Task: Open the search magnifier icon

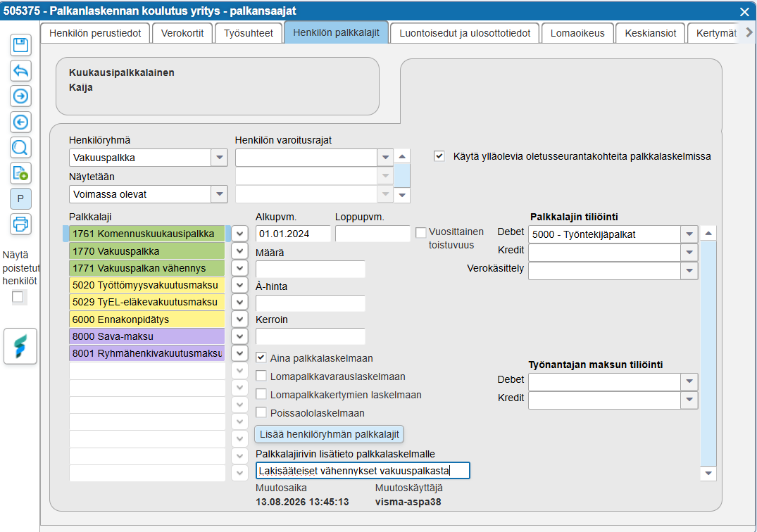Action: tap(20, 148)
